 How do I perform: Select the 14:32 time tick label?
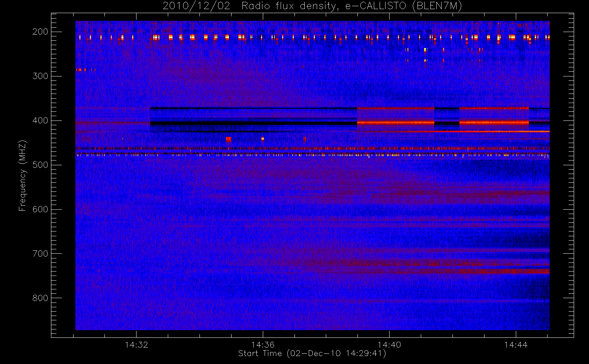(x=137, y=345)
